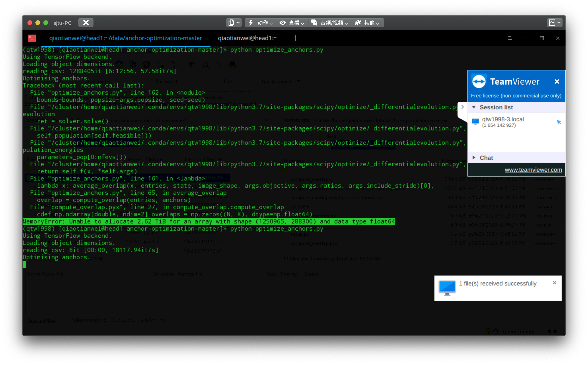
Task: Open the 音频/视频 audio video menu
Action: pyautogui.click(x=330, y=23)
